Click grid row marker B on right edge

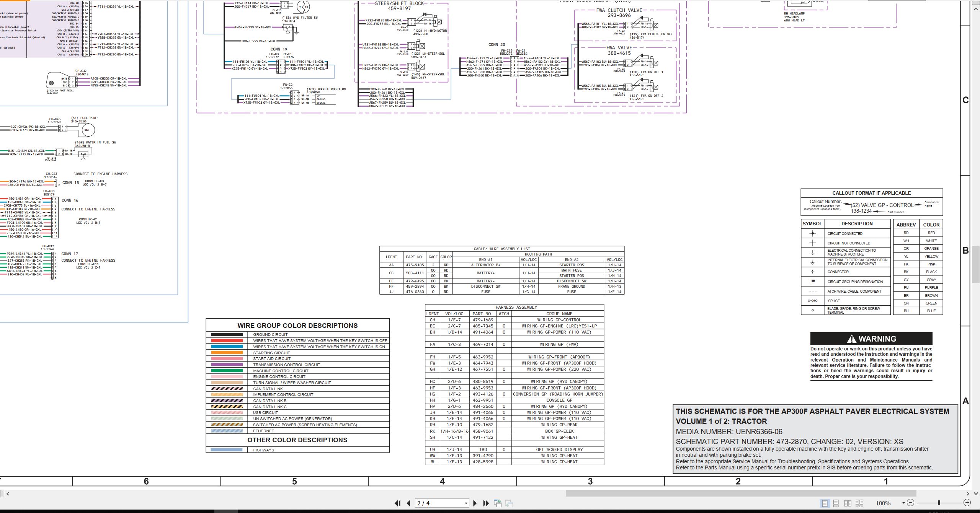(965, 251)
